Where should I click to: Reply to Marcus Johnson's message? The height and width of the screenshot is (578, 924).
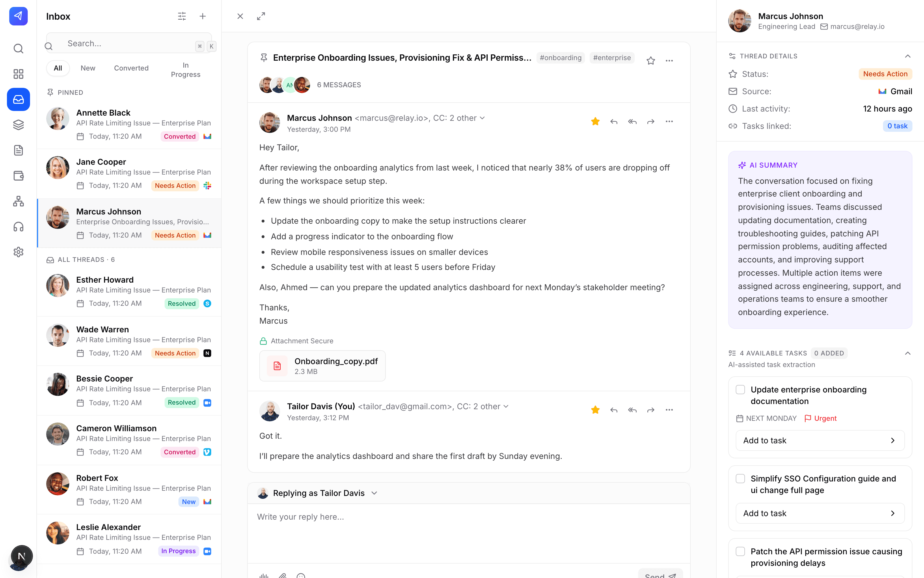(614, 122)
